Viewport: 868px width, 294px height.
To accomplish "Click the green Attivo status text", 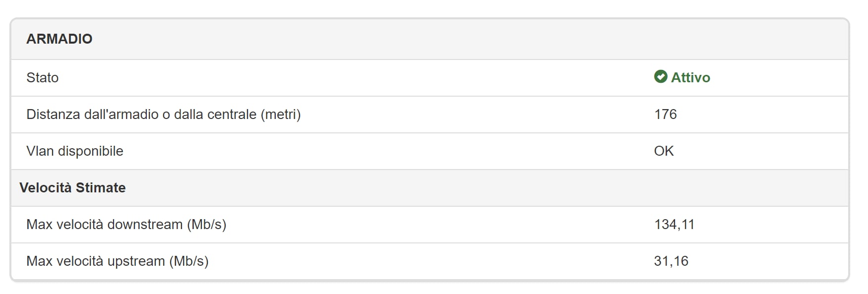I will [690, 77].
